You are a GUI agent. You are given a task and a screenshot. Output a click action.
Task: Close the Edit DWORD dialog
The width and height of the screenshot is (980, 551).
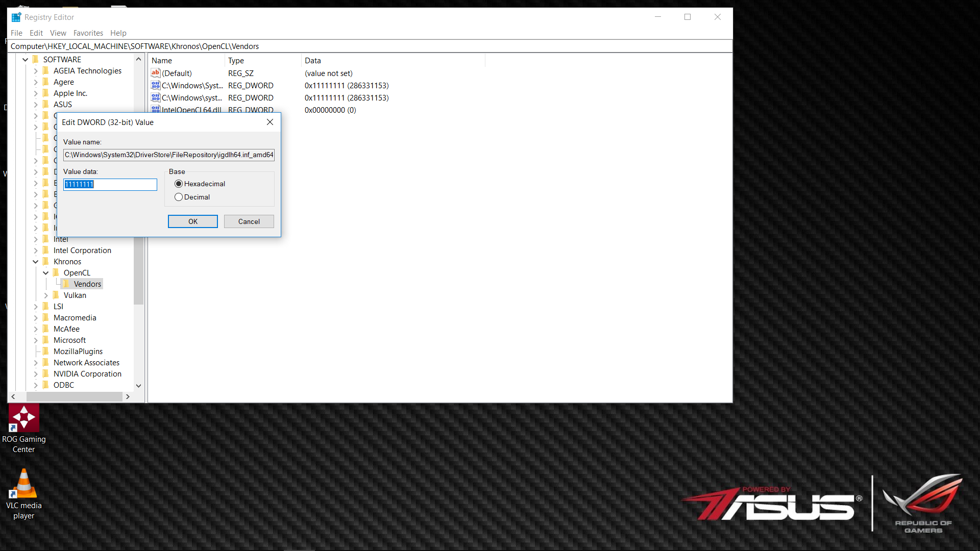pyautogui.click(x=270, y=122)
